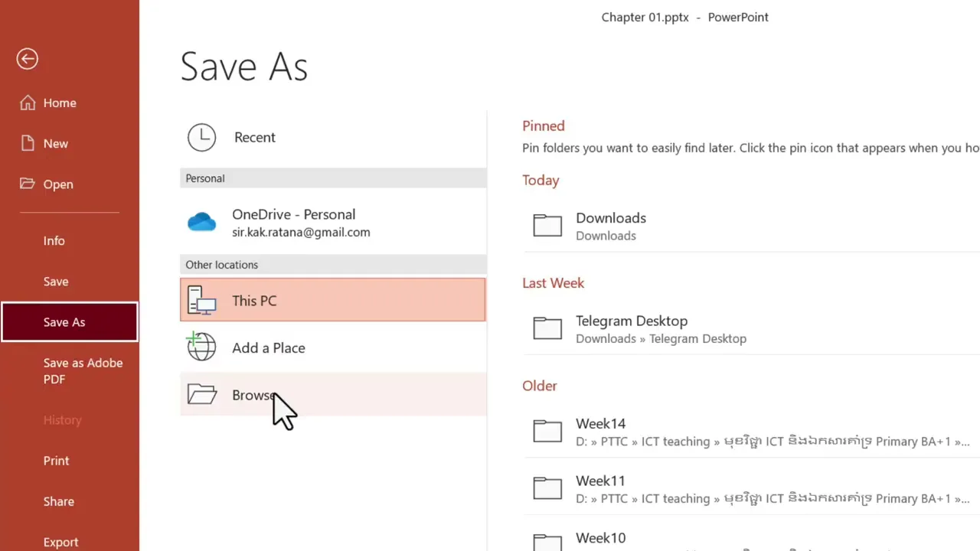The width and height of the screenshot is (980, 551).
Task: Open the Week11 folder entry
Action: pos(752,488)
